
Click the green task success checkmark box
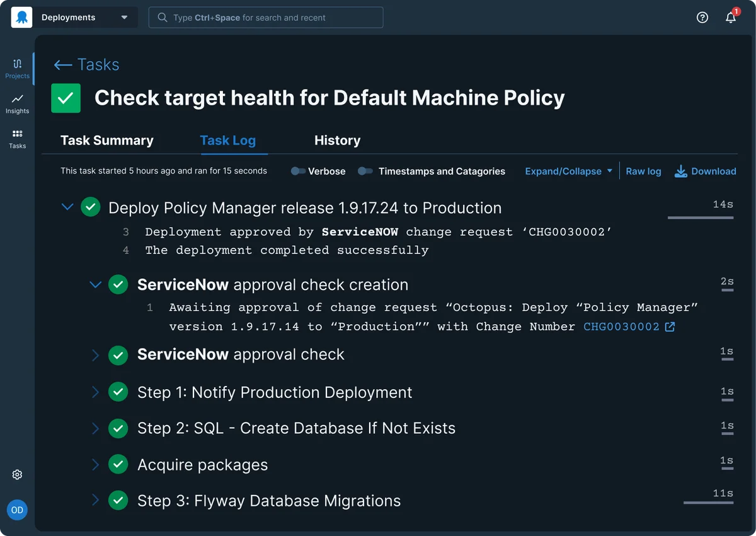point(66,98)
